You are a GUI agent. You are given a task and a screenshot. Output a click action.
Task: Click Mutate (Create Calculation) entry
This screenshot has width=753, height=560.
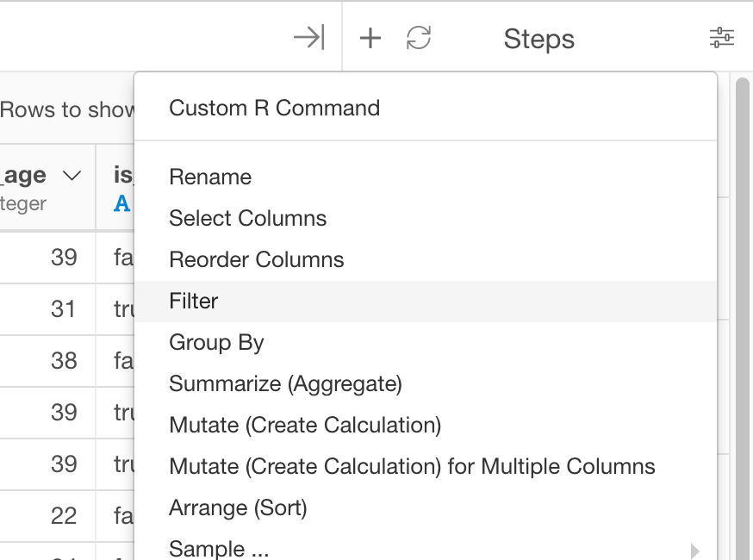425,425
